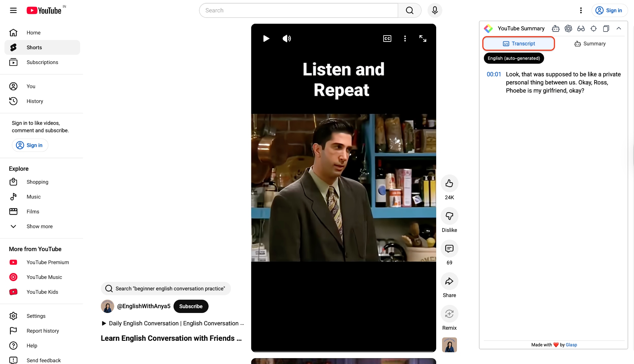Click the ChatGPT icon in YouTube Summary panel
This screenshot has width=634, height=364.
click(x=568, y=28)
